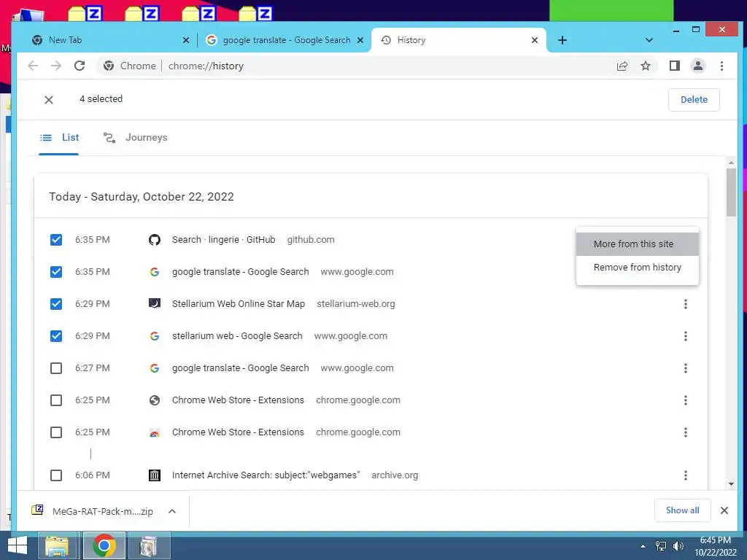Open actions menu for 6:27 PM google translate
Screen dimensions: 747x560
point(686,368)
